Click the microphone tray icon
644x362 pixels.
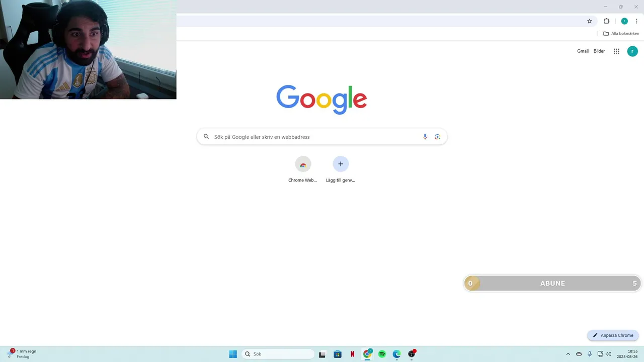point(590,354)
